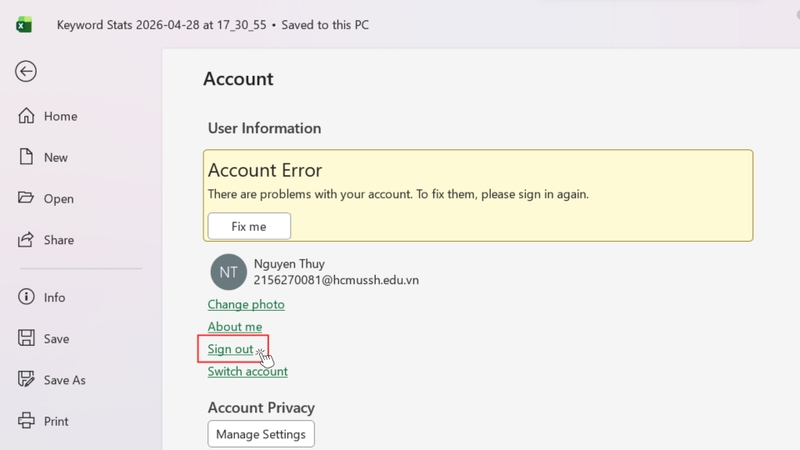Viewport: 800px width, 450px height.
Task: Click the NT profile avatar
Action: 229,272
